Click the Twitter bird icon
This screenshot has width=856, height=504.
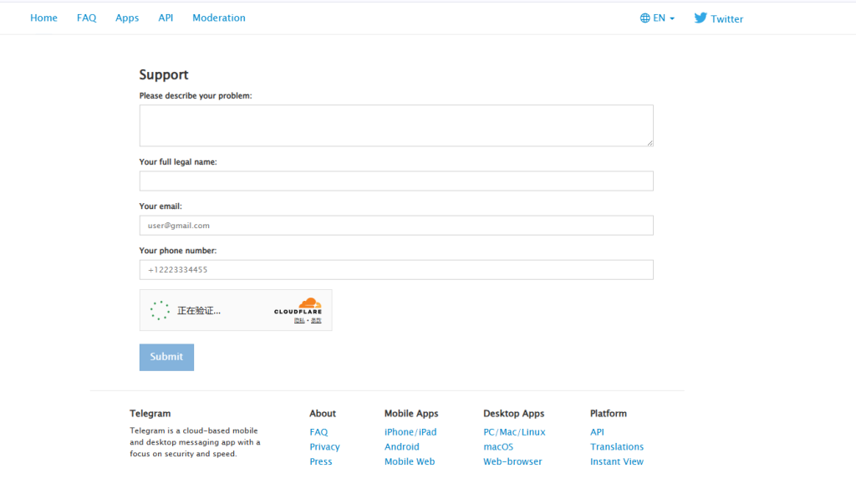[701, 18]
